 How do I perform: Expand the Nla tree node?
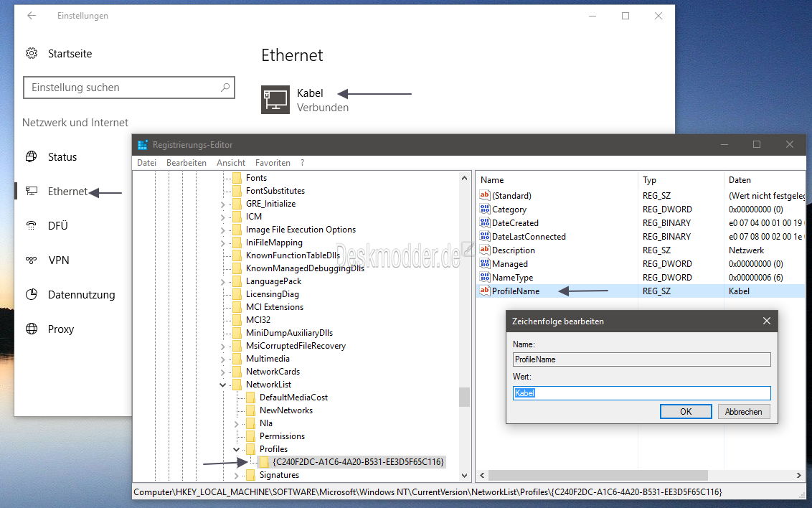pyautogui.click(x=236, y=423)
